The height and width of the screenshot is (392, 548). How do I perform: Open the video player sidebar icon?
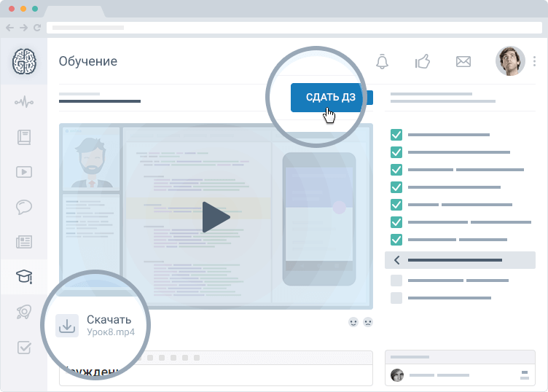click(23, 172)
